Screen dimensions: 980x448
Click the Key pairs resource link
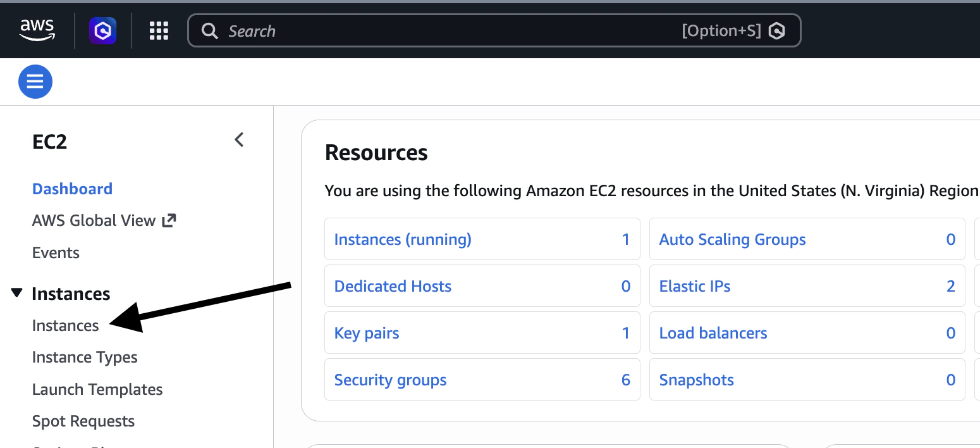[x=367, y=333]
